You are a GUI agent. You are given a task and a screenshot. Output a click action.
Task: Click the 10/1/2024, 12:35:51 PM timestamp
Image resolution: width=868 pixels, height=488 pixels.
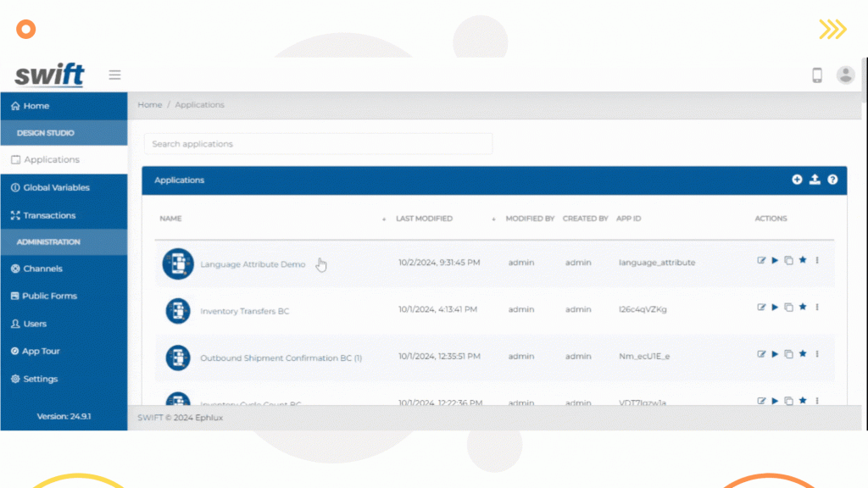pos(439,357)
